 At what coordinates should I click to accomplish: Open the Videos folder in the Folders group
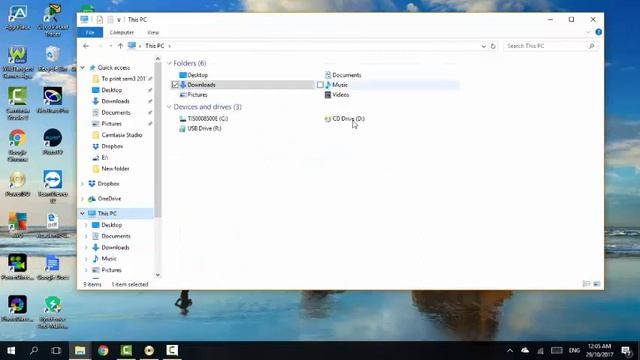tap(340, 95)
